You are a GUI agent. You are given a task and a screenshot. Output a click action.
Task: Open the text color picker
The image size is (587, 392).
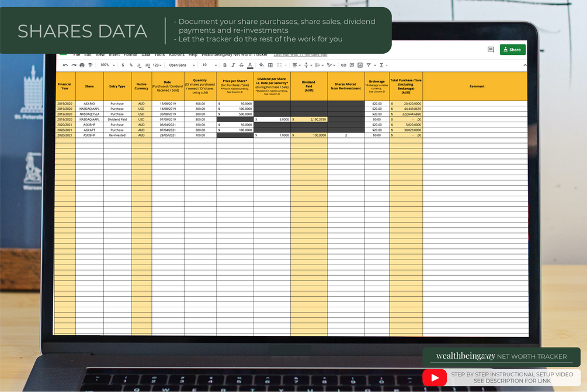(250, 65)
